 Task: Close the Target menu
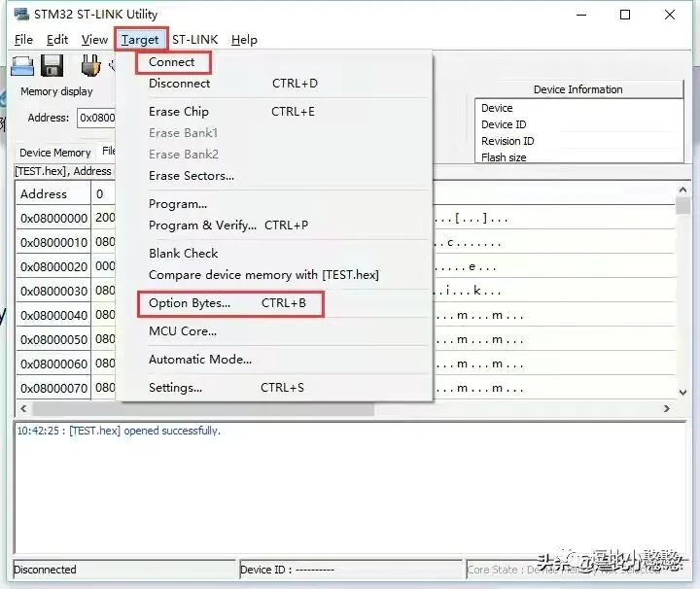[x=140, y=40]
